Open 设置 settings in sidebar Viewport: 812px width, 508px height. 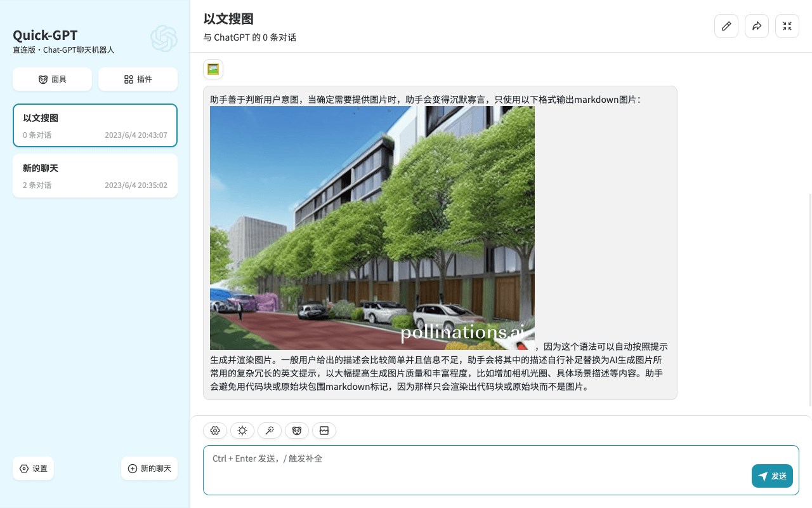[x=34, y=469]
